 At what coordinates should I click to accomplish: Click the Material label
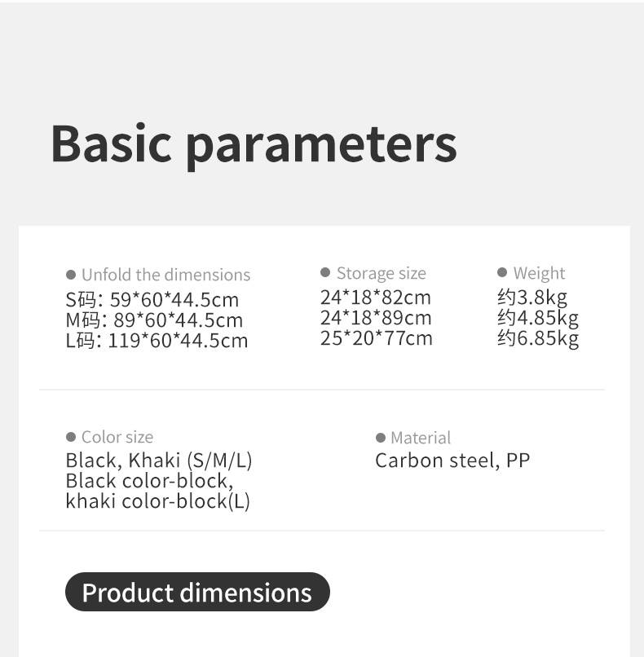(x=421, y=438)
